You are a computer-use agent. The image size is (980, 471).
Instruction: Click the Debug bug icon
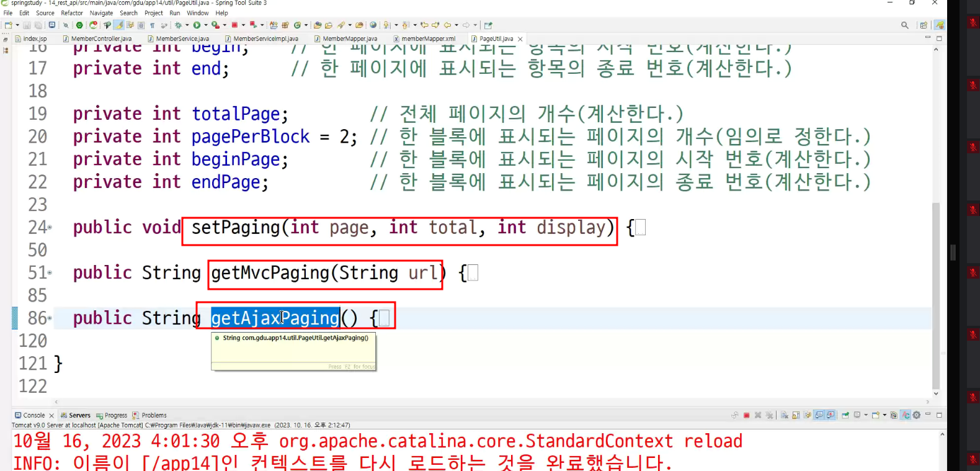tap(178, 25)
